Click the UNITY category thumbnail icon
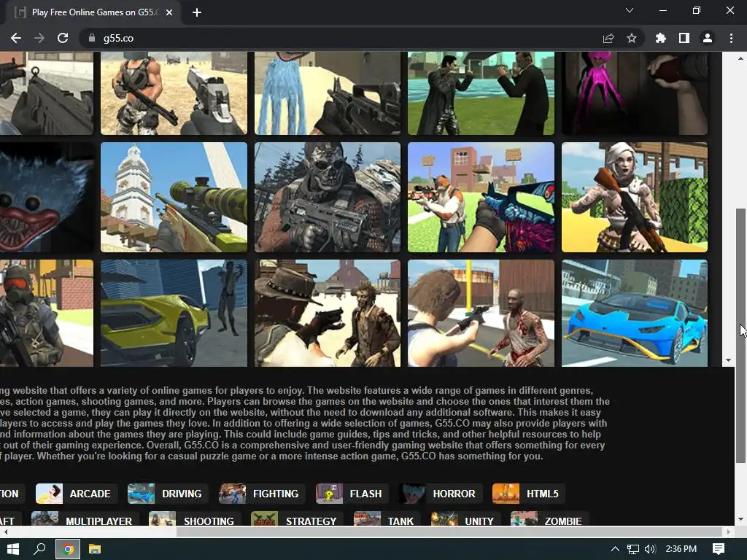 click(x=444, y=519)
